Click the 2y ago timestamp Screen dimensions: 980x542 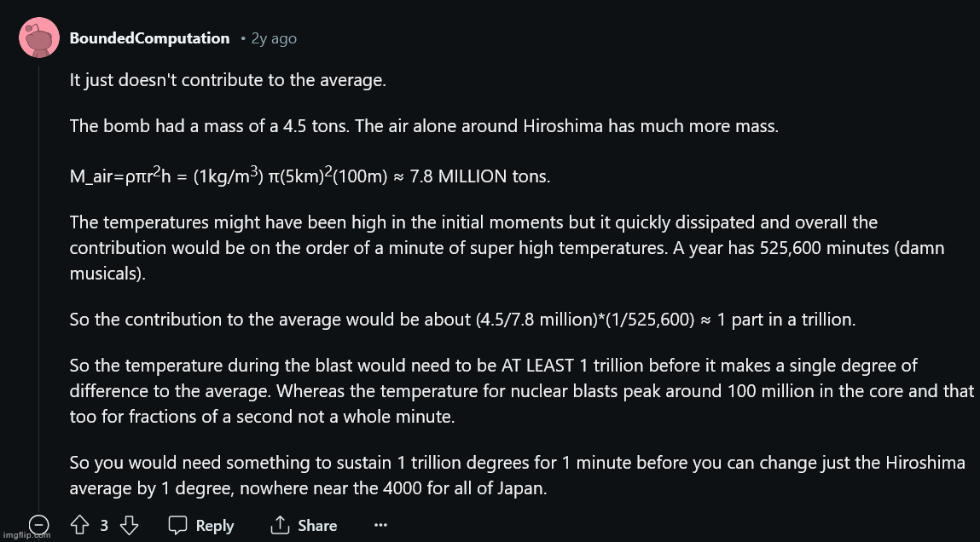coord(274,38)
